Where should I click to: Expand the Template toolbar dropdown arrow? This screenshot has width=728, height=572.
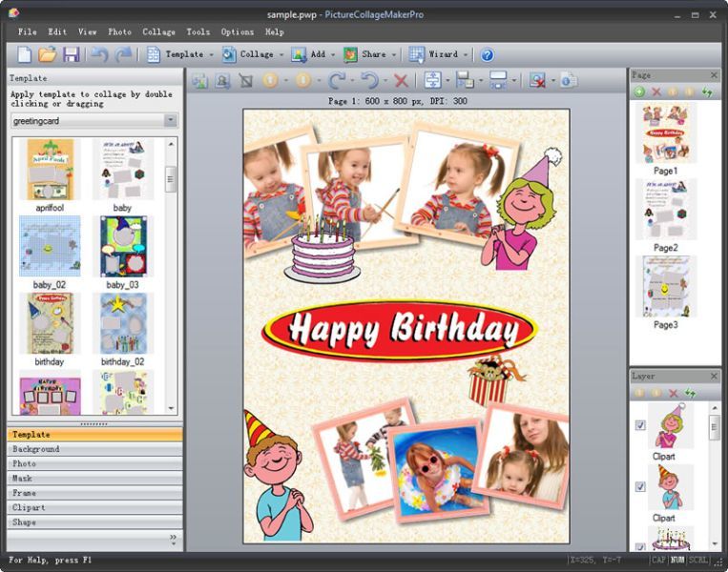point(211,54)
